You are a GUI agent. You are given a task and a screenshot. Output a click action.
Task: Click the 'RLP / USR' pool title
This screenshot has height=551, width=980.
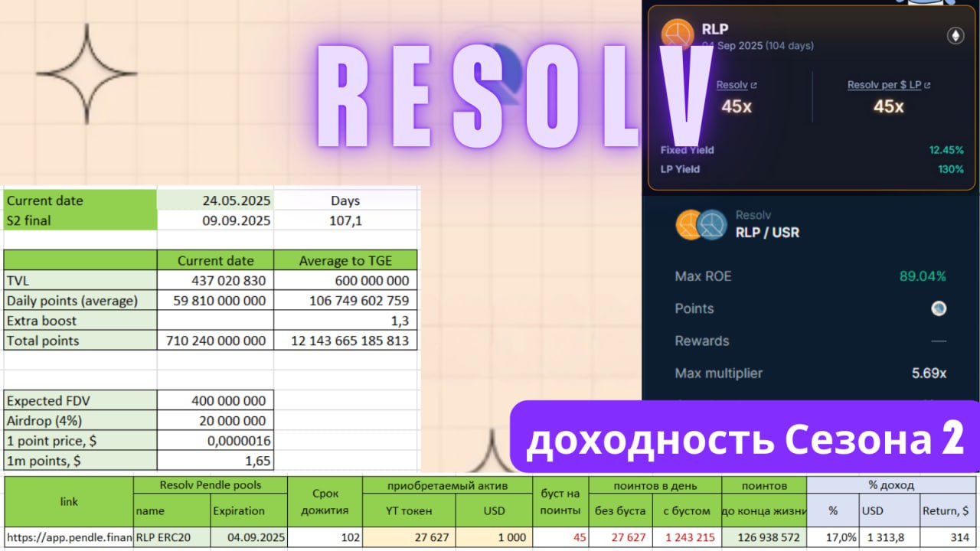click(x=767, y=233)
